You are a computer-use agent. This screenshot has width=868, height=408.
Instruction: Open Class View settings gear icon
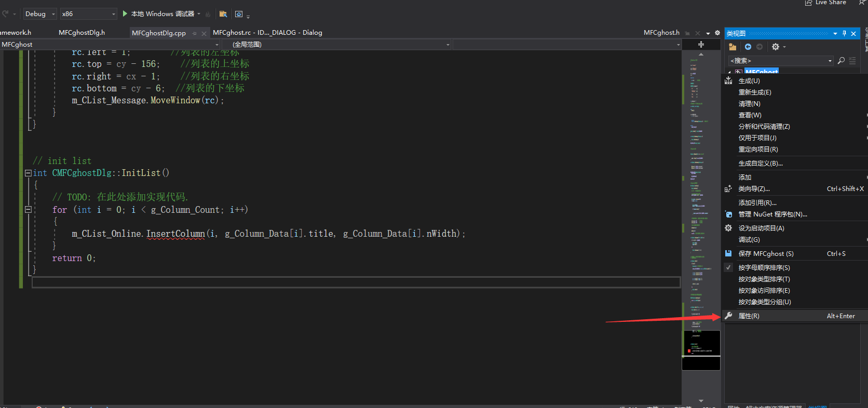click(776, 47)
